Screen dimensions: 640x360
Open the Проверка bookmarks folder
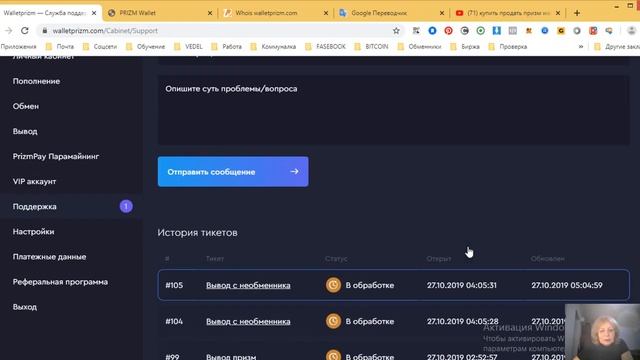point(508,47)
